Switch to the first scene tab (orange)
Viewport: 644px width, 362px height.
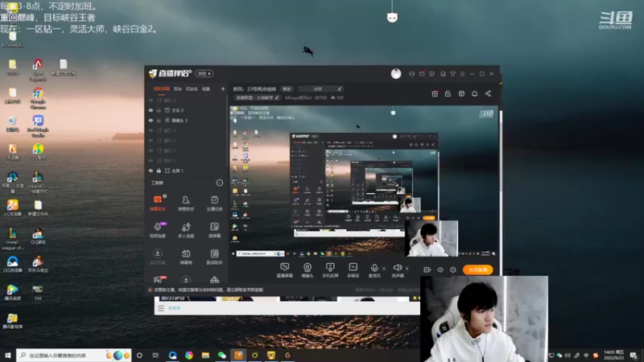pos(162,88)
